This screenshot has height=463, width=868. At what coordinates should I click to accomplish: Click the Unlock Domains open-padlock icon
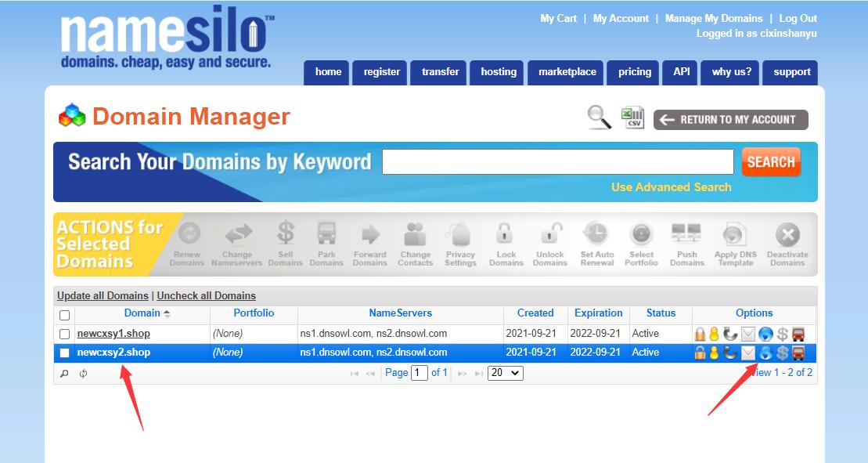(x=551, y=233)
